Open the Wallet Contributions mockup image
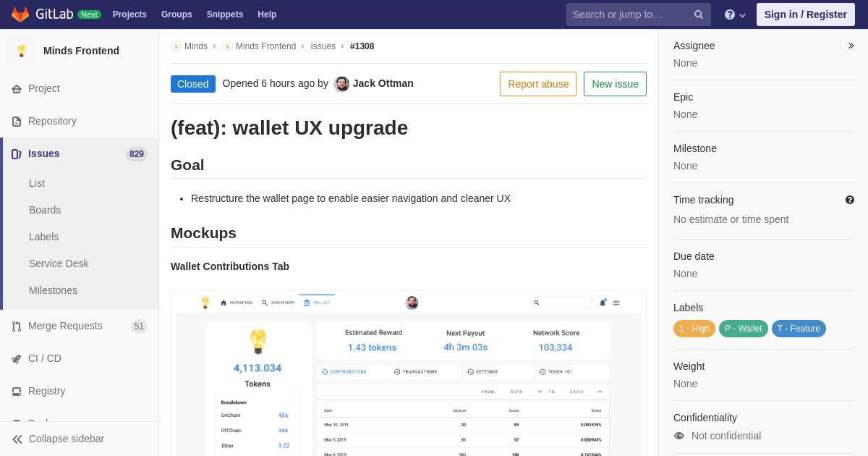This screenshot has height=456, width=868. coord(409,373)
